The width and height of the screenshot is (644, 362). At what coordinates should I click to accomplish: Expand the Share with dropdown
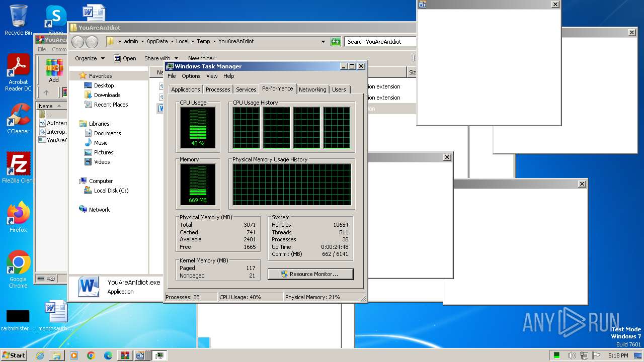point(161,58)
